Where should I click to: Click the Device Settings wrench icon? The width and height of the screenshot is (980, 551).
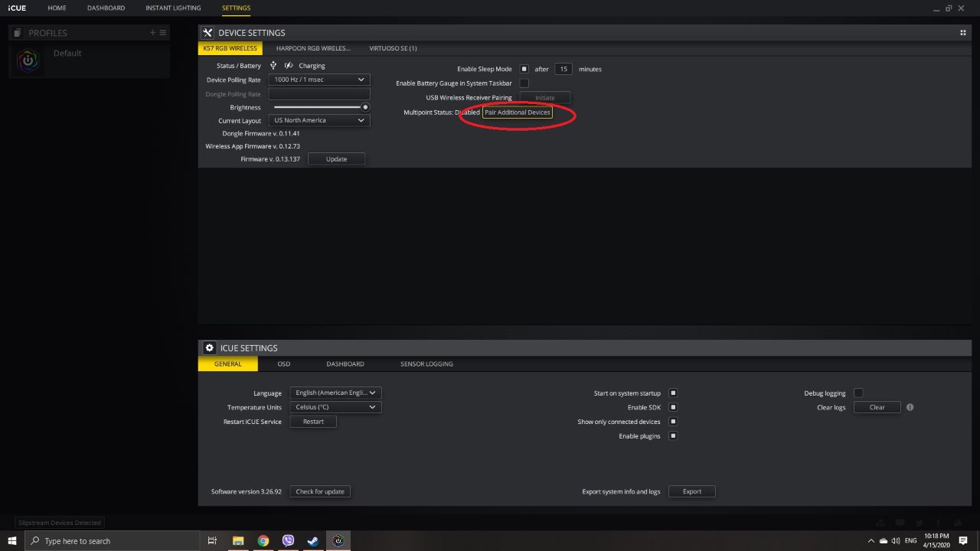pyautogui.click(x=207, y=32)
